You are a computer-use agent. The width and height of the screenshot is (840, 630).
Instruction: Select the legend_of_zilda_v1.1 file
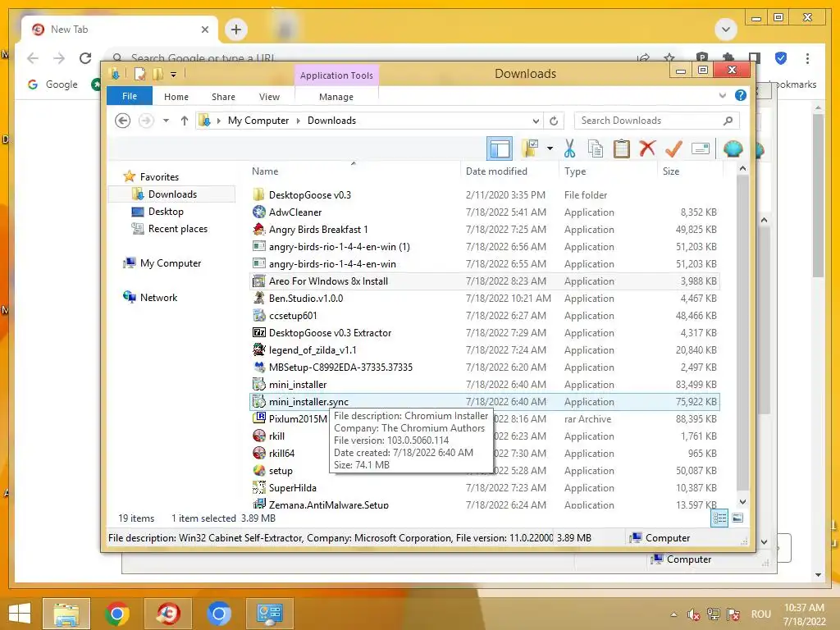pos(485,349)
